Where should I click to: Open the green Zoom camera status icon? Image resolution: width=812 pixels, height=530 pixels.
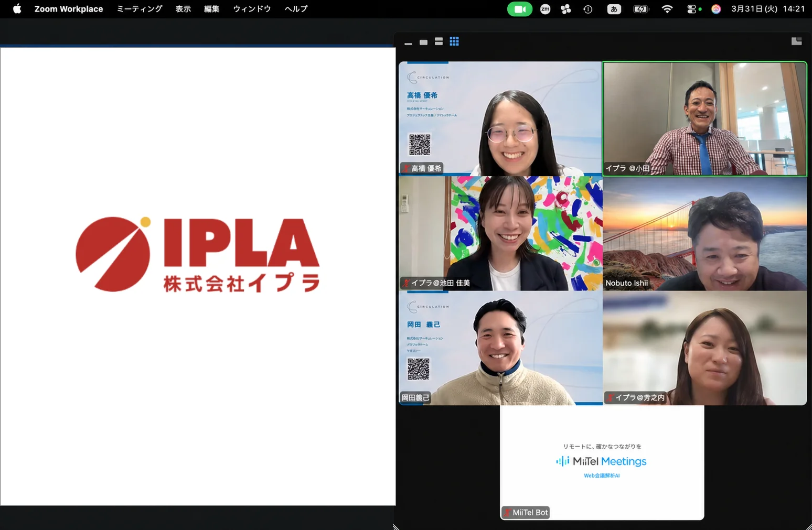(x=519, y=9)
